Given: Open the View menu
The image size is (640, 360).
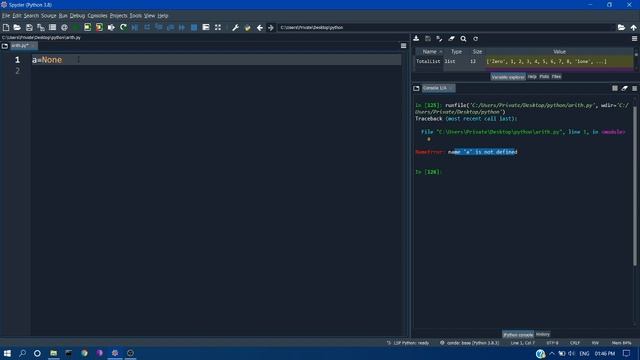Looking at the screenshot, I should [149, 16].
